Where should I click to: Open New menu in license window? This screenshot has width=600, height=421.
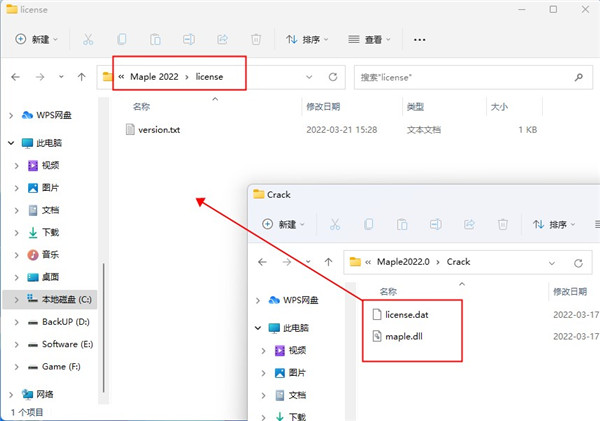(x=36, y=39)
